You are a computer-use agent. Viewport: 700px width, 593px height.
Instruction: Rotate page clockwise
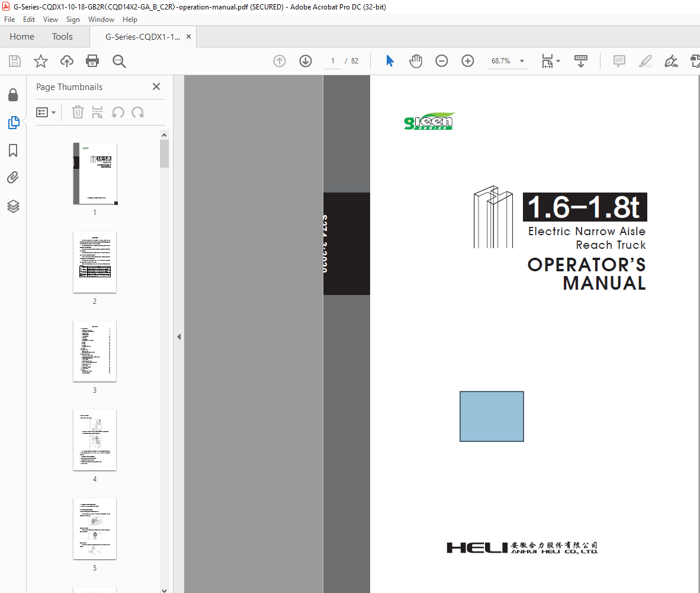pos(138,112)
